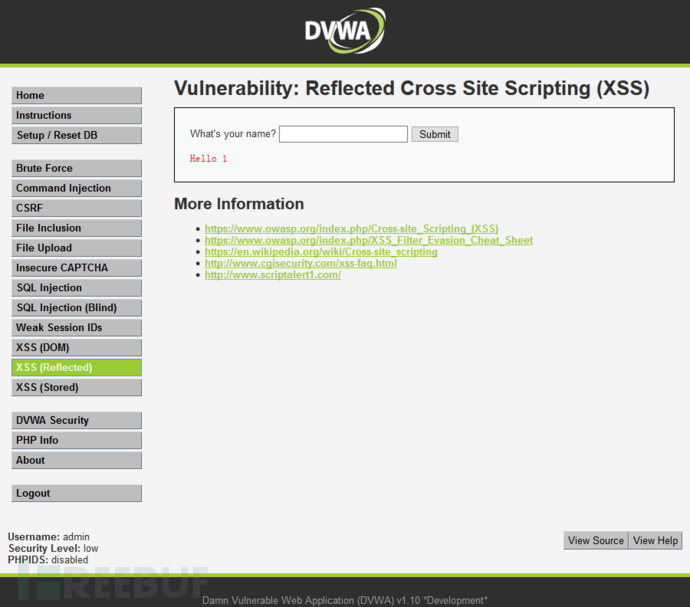
Task: Click the View Source button
Action: point(596,541)
